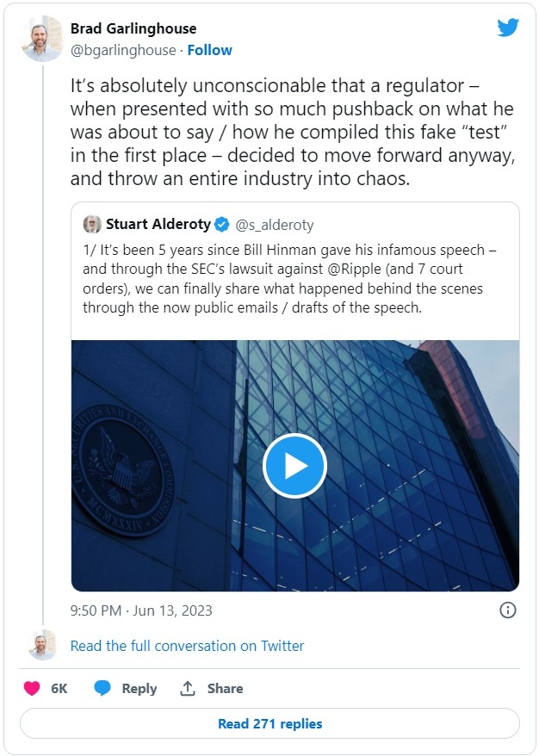
Task: Open the tweet info icon
Action: click(508, 610)
